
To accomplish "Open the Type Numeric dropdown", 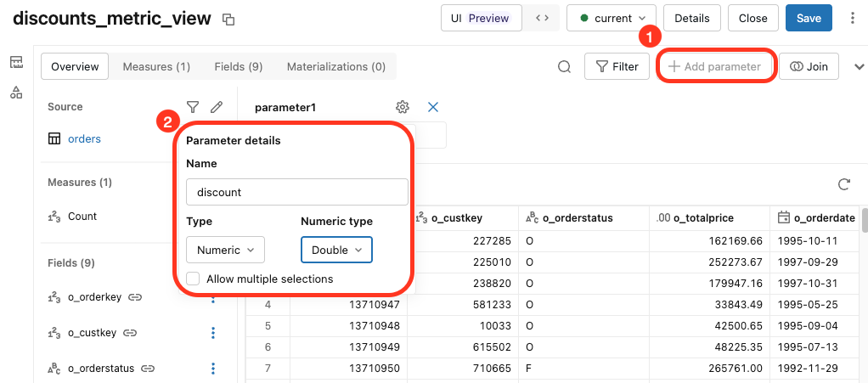I will [x=225, y=250].
